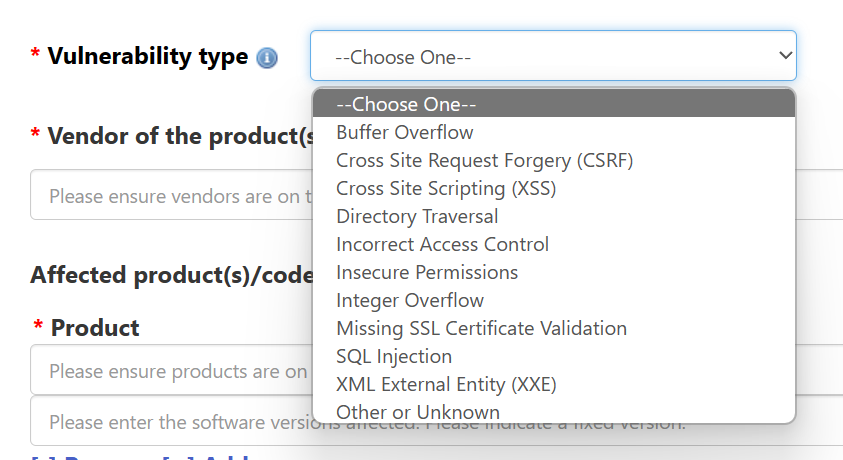Select the --Choose One-- highlighted option
843x460 pixels.
[554, 104]
